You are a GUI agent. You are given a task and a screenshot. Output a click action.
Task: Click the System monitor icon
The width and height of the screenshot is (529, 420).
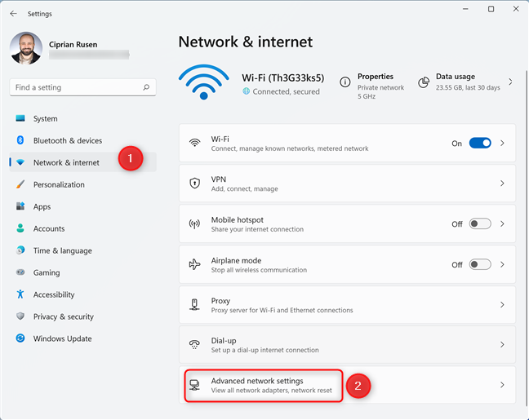pos(20,118)
